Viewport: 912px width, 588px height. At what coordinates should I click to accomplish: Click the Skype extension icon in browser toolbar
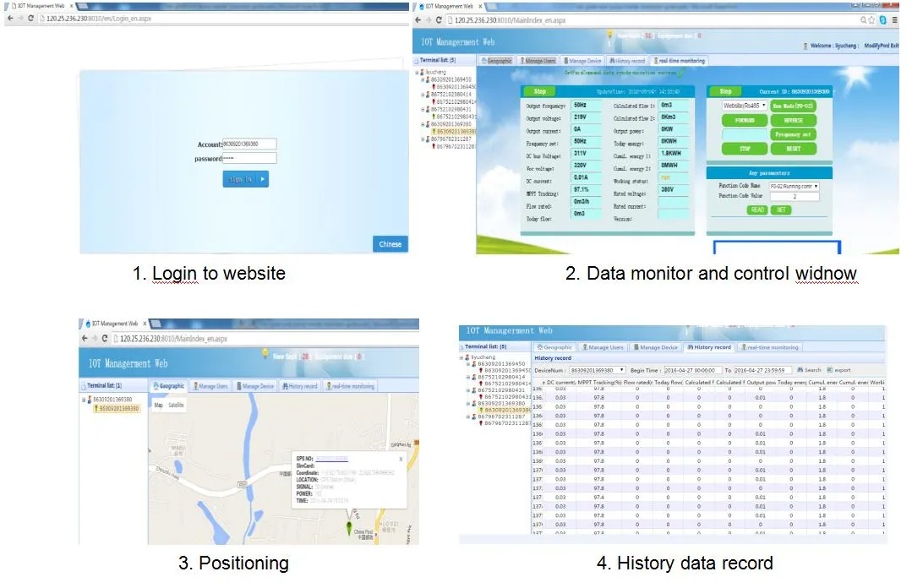[883, 19]
